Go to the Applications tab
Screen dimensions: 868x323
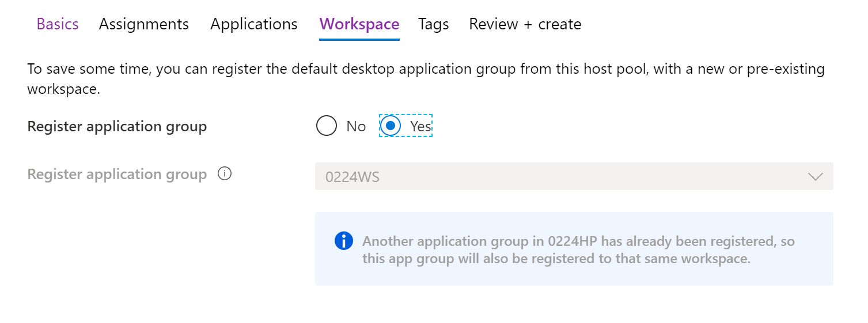(x=253, y=24)
